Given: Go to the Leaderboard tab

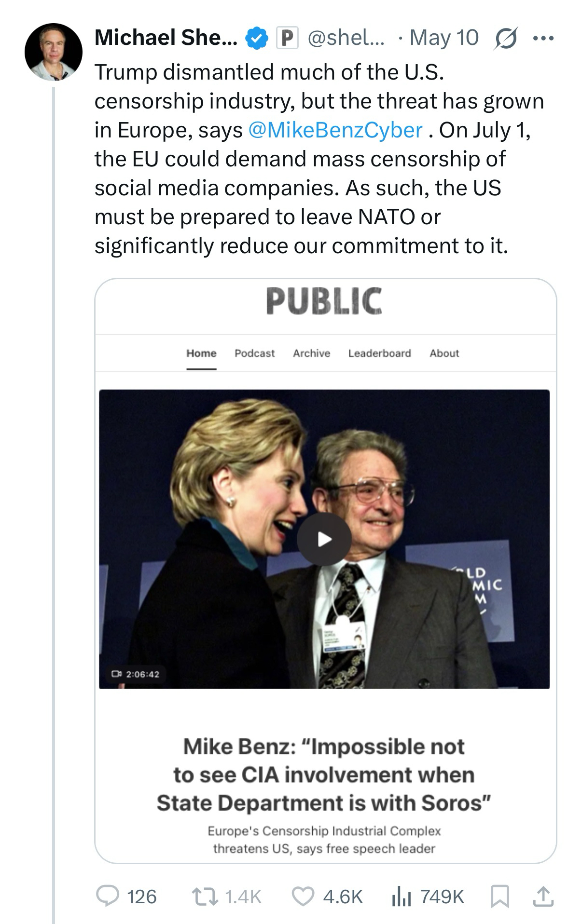Looking at the screenshot, I should tap(379, 353).
